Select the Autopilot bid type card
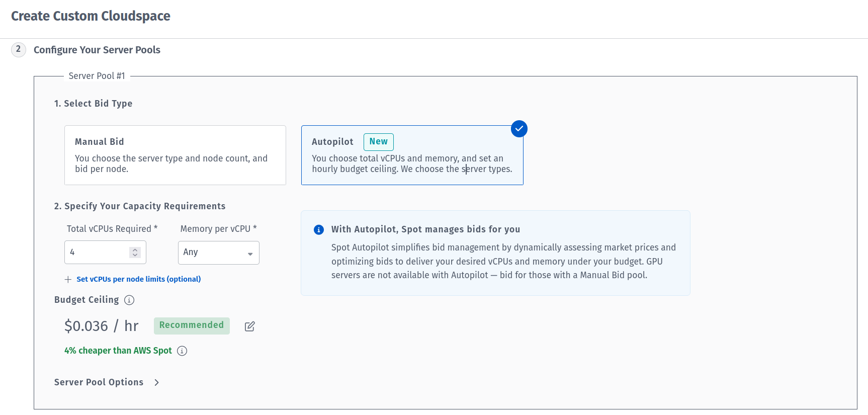The image size is (868, 415). click(412, 155)
